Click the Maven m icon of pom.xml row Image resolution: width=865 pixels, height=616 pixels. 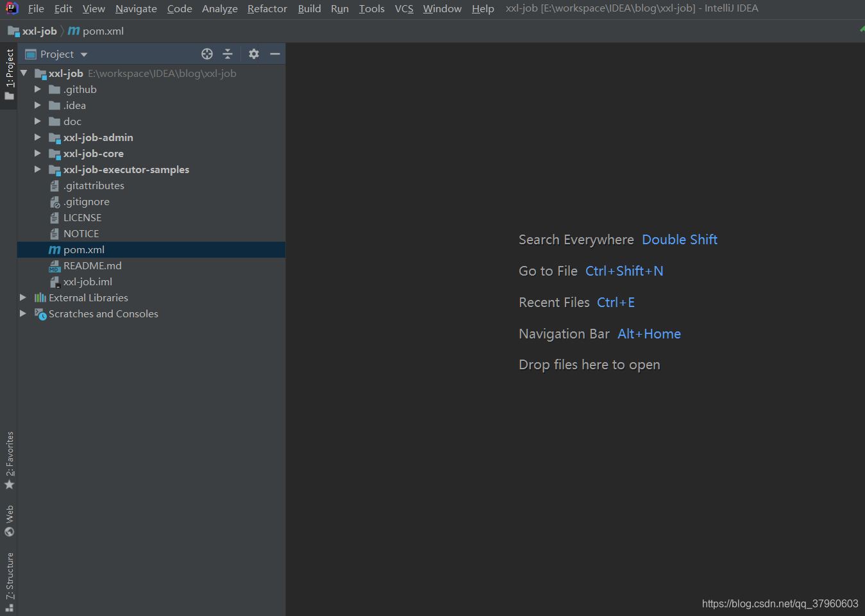tap(55, 249)
